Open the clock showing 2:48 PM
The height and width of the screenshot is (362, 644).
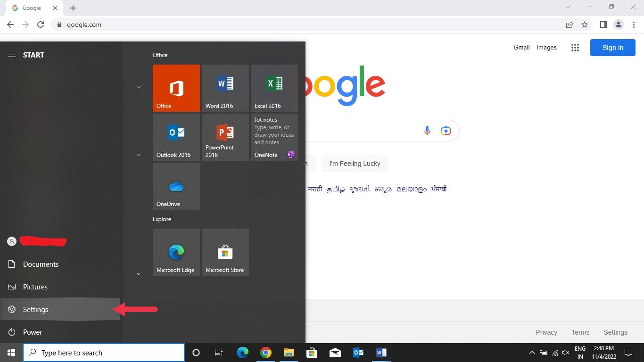click(604, 353)
